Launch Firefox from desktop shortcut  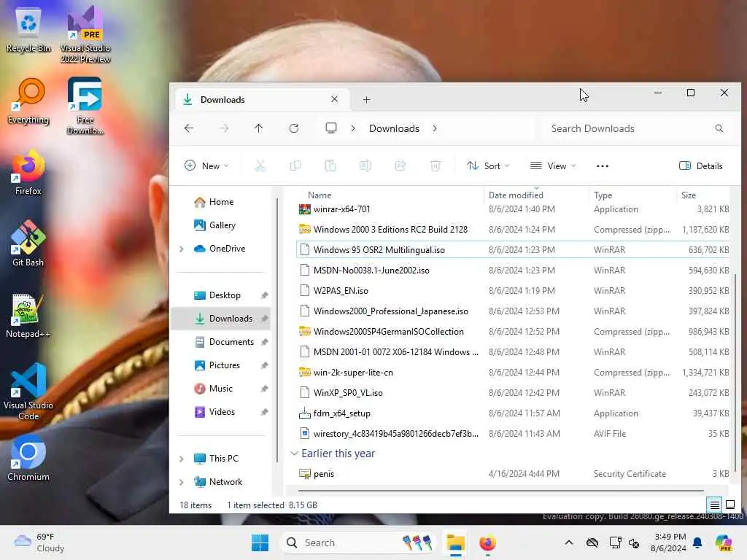click(x=28, y=172)
